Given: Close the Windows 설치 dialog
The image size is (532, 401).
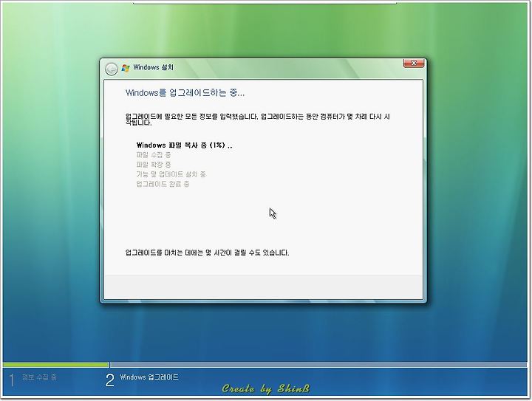Looking at the screenshot, I should coord(414,64).
